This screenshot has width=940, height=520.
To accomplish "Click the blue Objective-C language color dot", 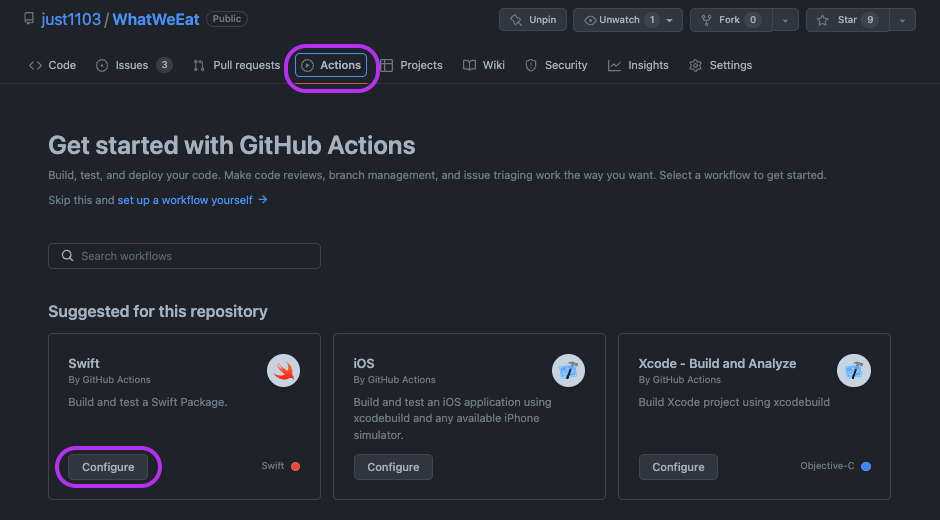I will click(866, 466).
